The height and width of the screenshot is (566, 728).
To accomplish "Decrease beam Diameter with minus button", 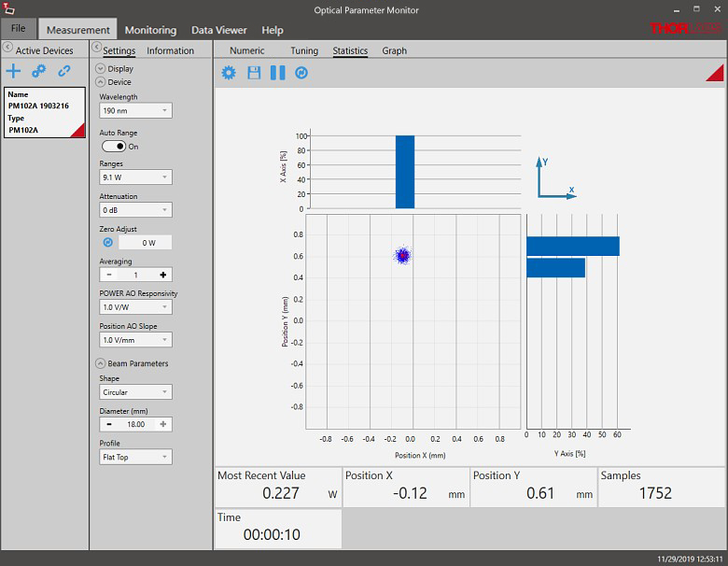I will [x=108, y=424].
